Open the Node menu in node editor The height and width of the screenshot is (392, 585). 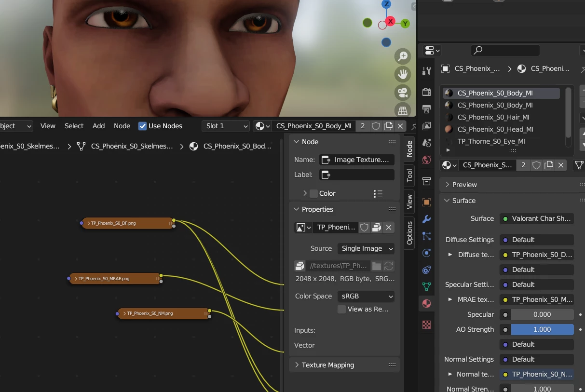coord(122,126)
